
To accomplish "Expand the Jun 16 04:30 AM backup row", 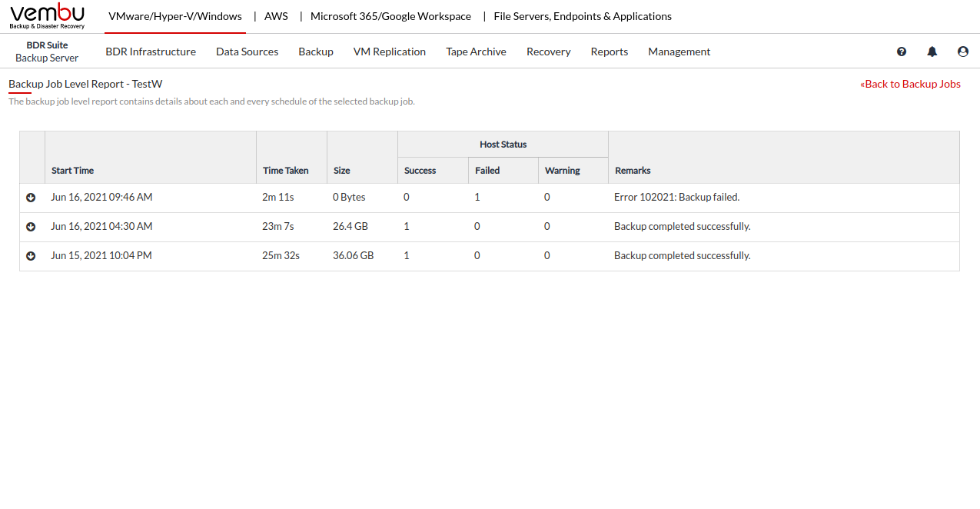I will 31,227.
